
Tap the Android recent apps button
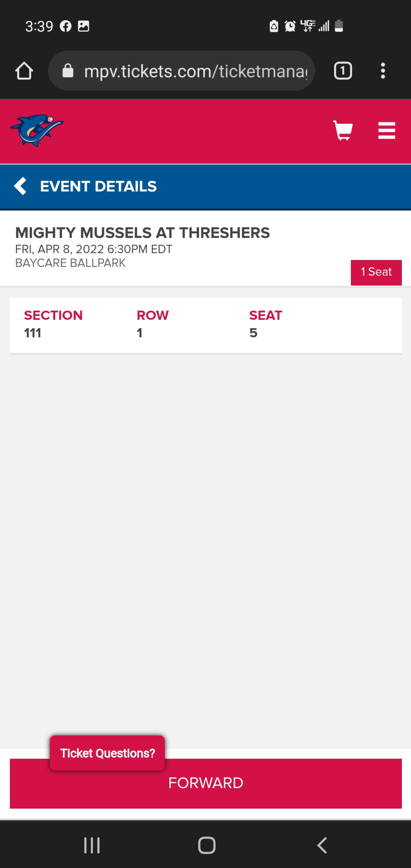click(x=92, y=845)
